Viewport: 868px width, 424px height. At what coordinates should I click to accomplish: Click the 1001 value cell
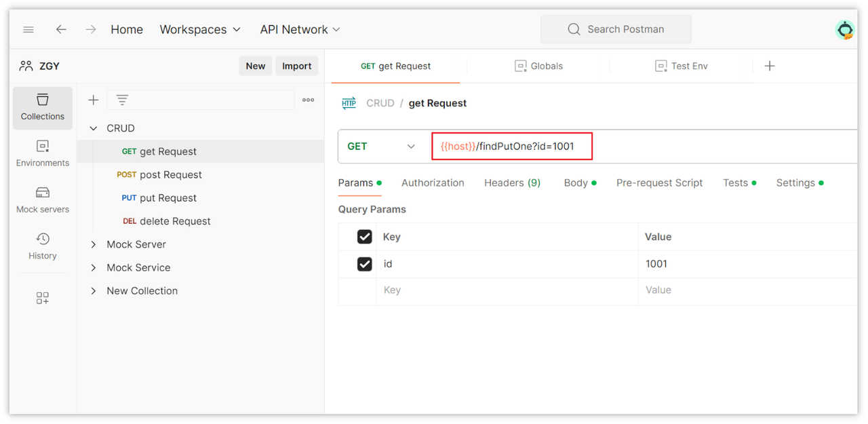[747, 264]
